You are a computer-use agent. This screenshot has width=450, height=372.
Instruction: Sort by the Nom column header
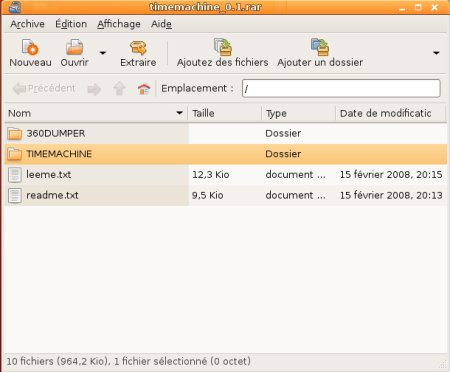tap(96, 113)
